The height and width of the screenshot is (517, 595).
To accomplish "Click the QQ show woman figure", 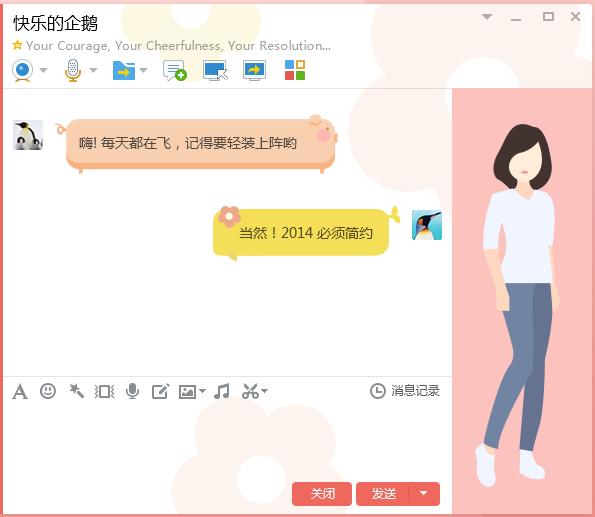I will click(x=519, y=306).
